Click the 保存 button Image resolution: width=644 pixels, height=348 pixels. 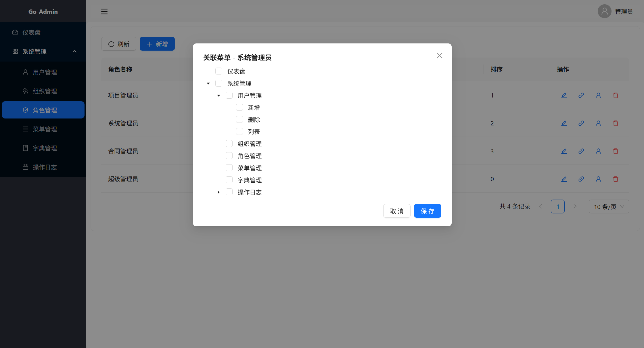427,211
